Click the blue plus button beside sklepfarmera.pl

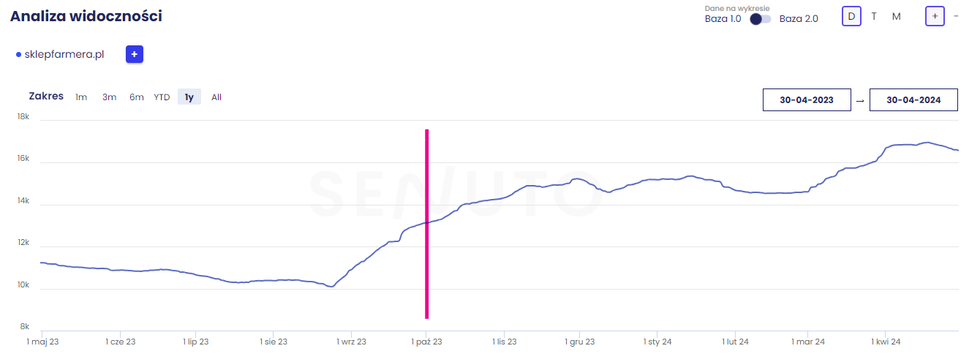pyautogui.click(x=135, y=54)
